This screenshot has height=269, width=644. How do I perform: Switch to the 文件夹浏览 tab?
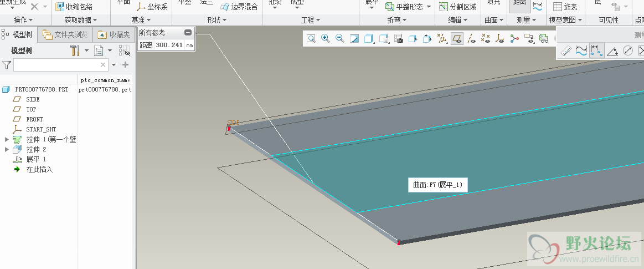point(65,34)
